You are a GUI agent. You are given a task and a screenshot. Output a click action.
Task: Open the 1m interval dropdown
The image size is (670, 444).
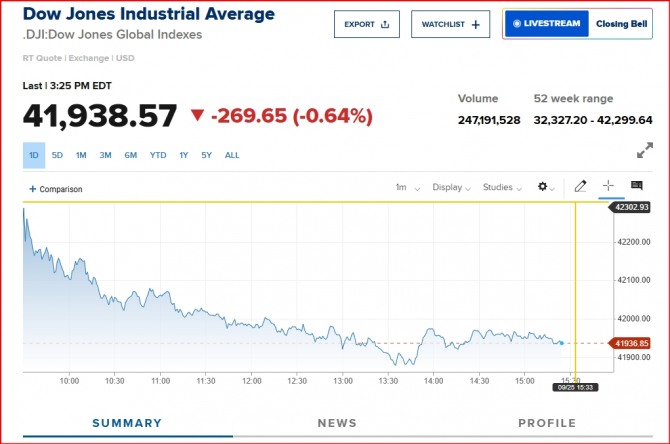(x=407, y=187)
